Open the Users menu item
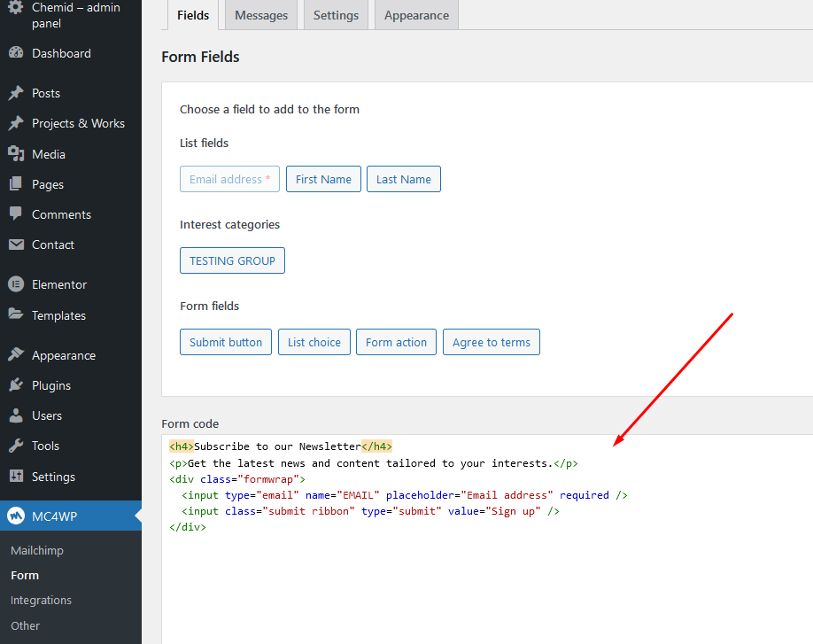Image resolution: width=813 pixels, height=644 pixels. pyautogui.click(x=47, y=415)
